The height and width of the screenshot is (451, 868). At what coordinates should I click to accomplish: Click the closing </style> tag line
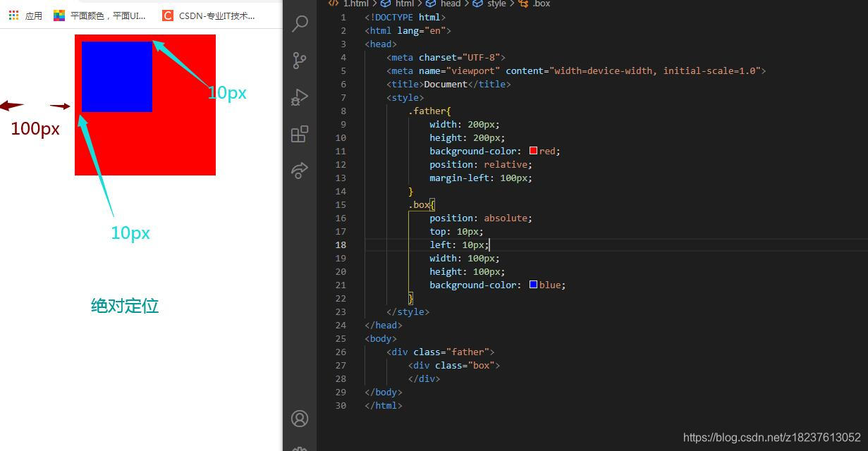[x=408, y=311]
